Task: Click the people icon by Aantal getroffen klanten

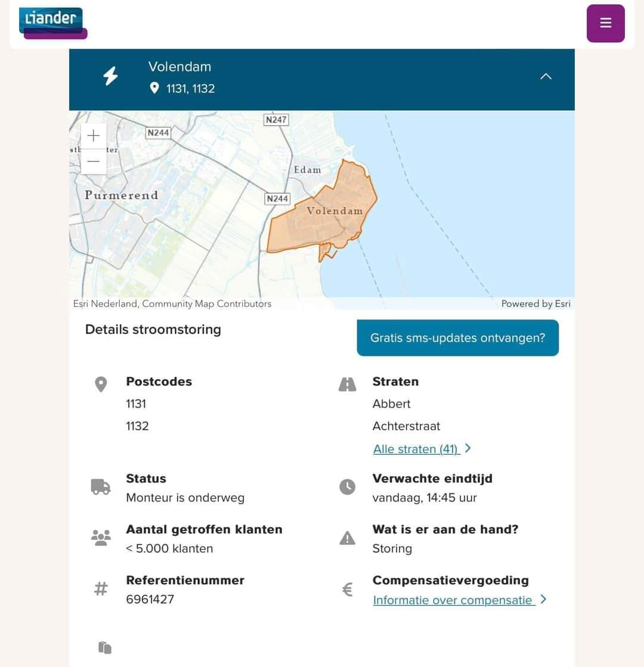Action: tap(101, 538)
